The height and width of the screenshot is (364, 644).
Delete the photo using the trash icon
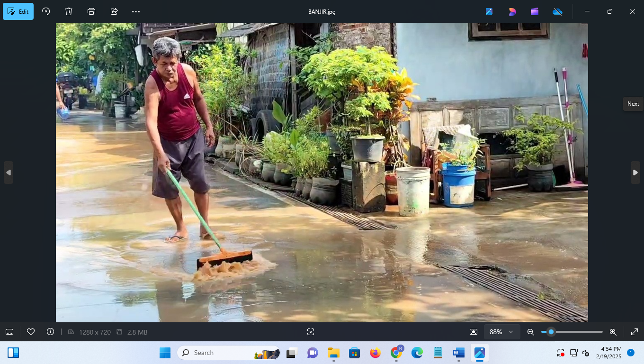pos(69,11)
